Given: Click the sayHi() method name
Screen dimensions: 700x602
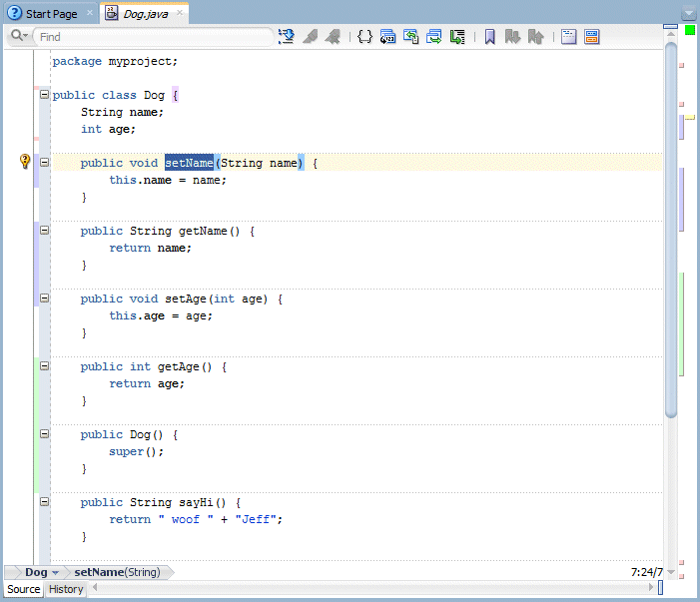Looking at the screenshot, I should pos(203,502).
